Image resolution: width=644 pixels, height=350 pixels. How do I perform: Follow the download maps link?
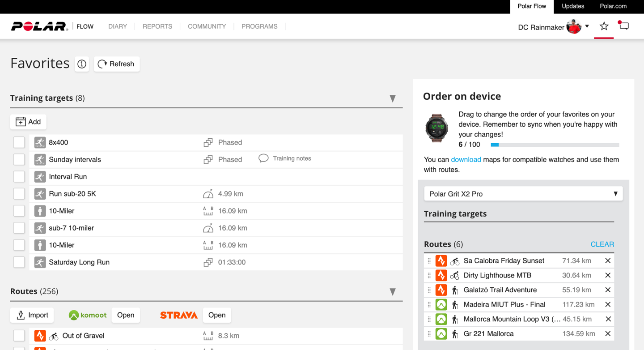point(466,159)
